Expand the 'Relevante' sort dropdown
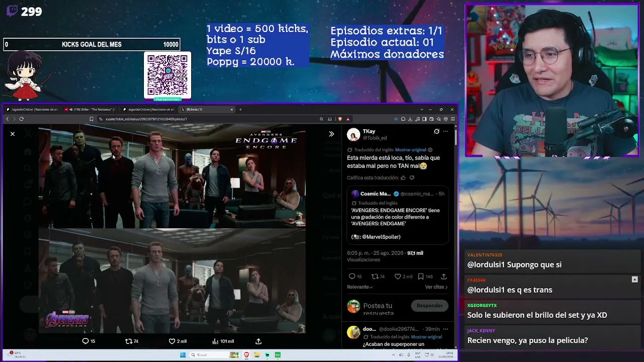The height and width of the screenshot is (362, 644). click(360, 287)
